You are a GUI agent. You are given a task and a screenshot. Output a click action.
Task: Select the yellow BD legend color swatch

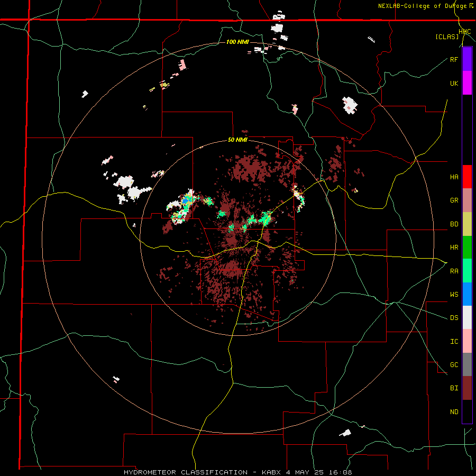click(467, 224)
